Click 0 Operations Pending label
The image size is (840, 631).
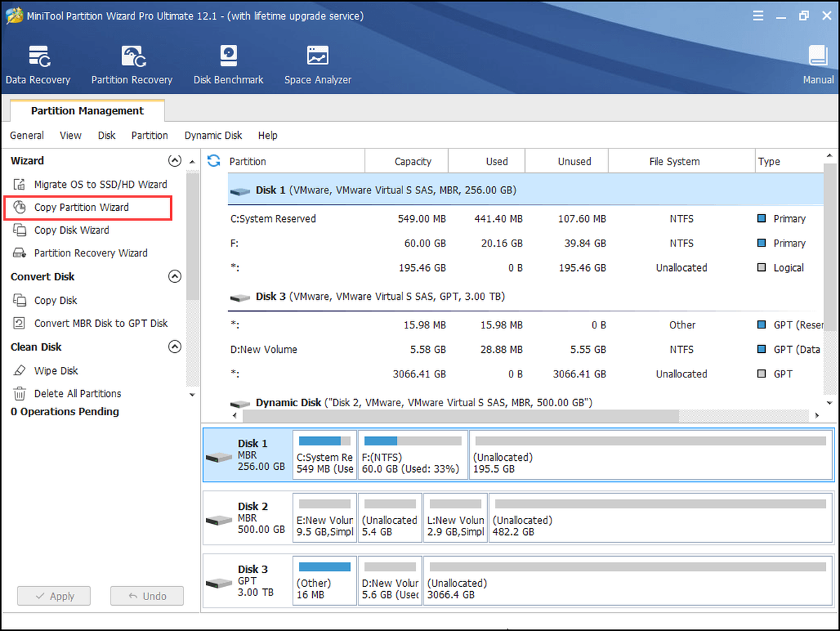65,412
